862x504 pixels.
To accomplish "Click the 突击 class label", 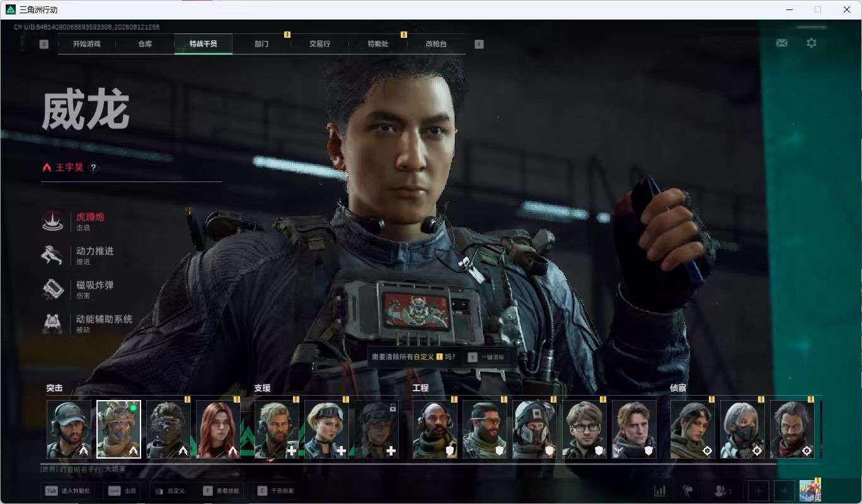I will [55, 388].
